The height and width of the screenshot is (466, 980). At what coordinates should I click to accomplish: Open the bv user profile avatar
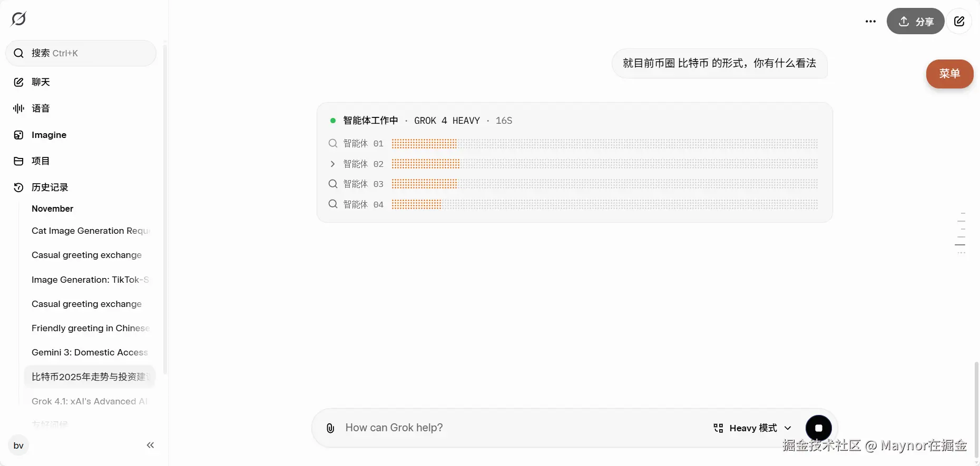point(18,445)
